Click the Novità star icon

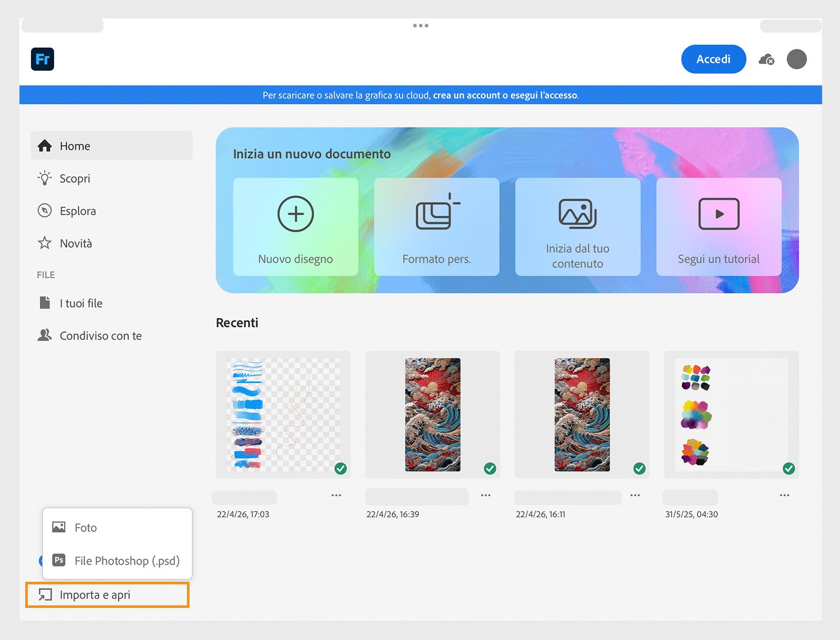point(45,243)
